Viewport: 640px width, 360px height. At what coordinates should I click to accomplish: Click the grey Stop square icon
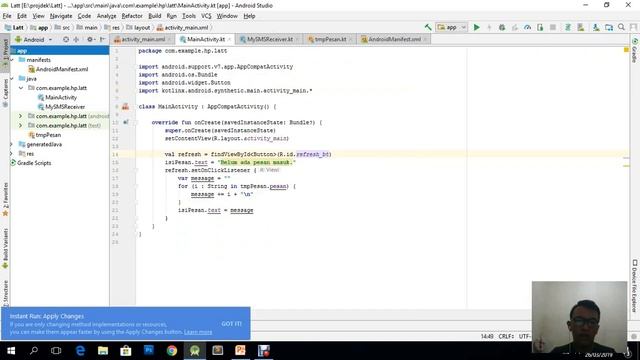(553, 27)
